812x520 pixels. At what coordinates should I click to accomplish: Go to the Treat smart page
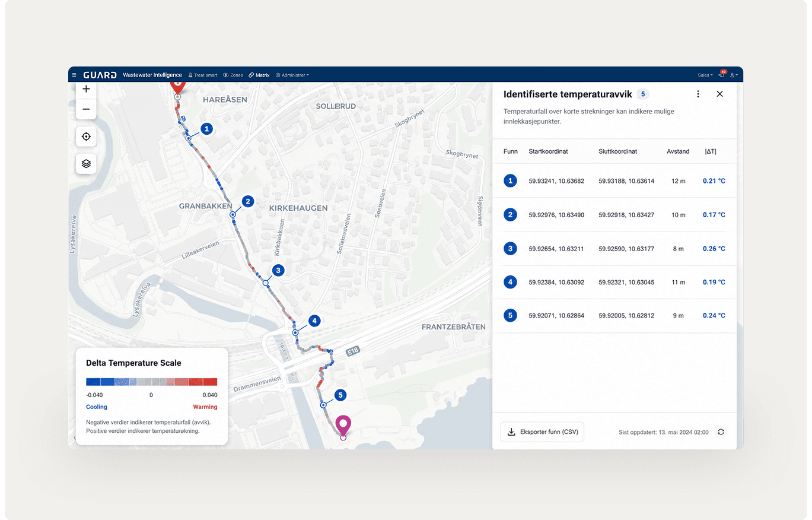pos(203,75)
